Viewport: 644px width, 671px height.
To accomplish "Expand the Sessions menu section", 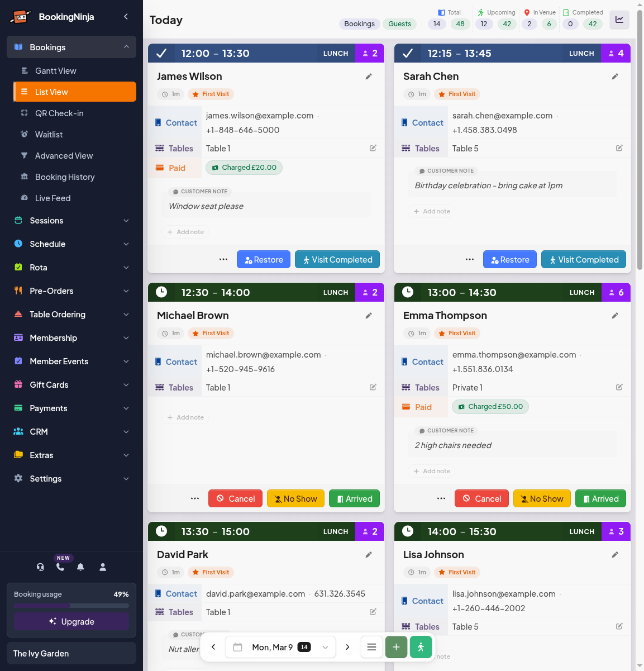I will 71,221.
